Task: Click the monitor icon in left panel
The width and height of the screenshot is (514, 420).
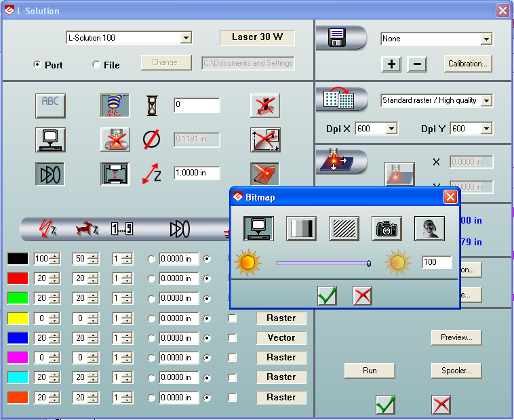Action: pos(50,139)
